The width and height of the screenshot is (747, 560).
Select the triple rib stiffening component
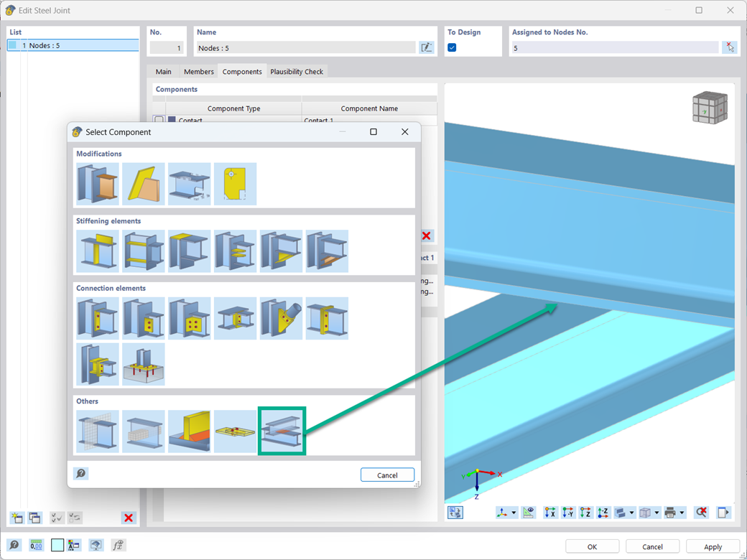click(x=236, y=251)
